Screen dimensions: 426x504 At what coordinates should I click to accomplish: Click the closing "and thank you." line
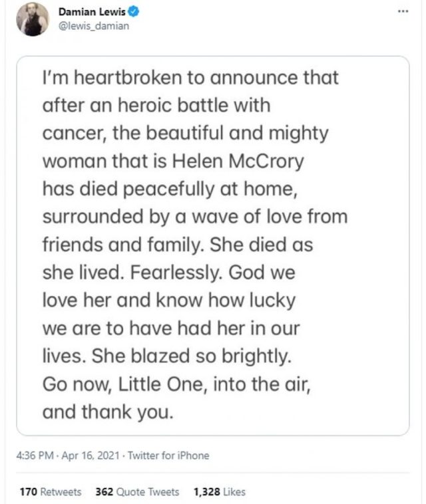108,412
